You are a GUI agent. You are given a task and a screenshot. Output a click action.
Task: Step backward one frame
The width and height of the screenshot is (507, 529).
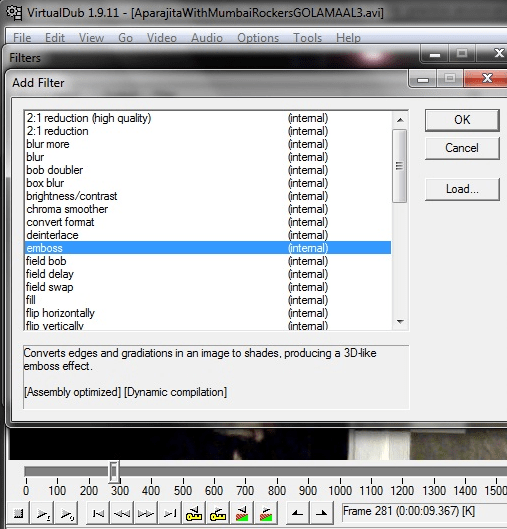(122, 513)
